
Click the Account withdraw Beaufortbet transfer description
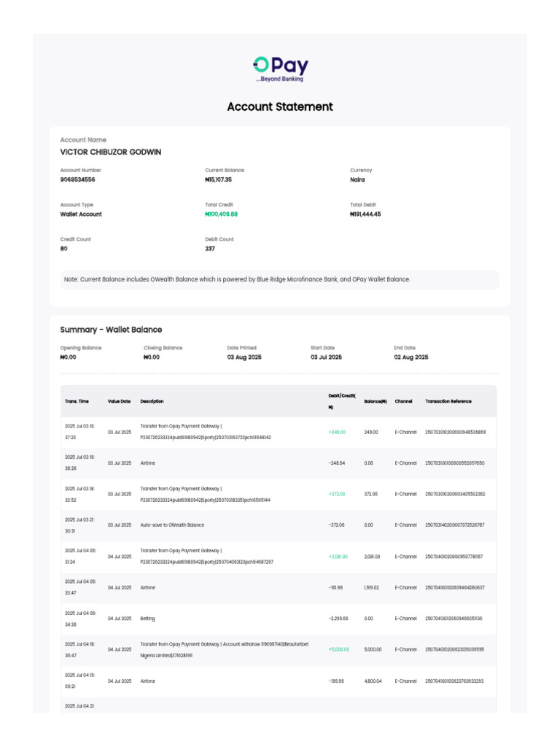[x=225, y=650]
